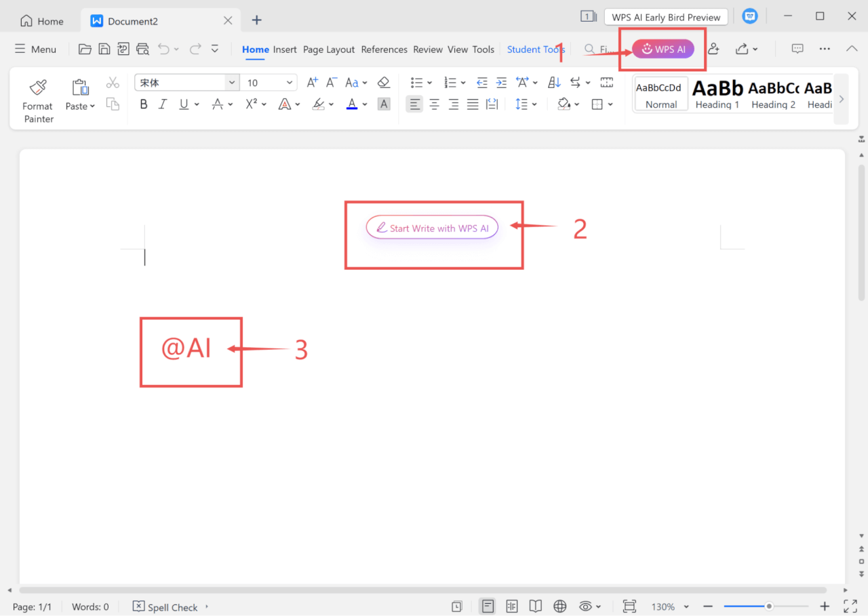Screen dimensions: 868x616
Task: Copy the selection with the Copy icon
Action: tap(113, 104)
